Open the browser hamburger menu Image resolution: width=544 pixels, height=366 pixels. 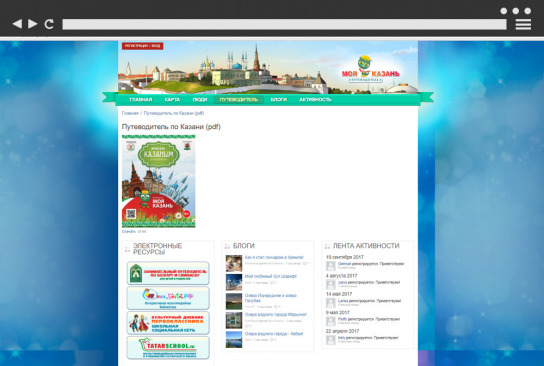[523, 24]
